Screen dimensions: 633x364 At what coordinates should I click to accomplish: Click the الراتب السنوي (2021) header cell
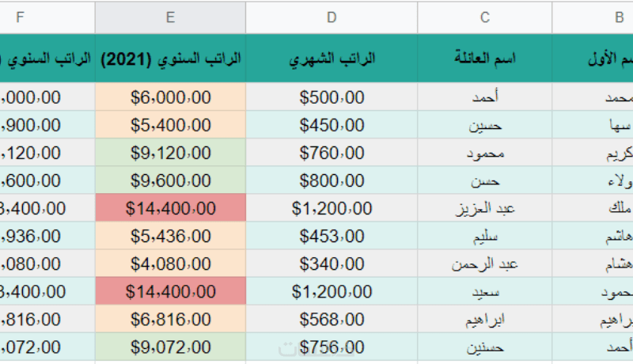170,59
